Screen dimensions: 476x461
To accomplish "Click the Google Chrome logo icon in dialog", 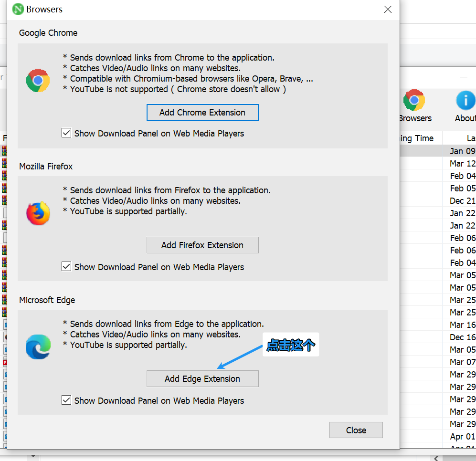I will click(x=38, y=81).
